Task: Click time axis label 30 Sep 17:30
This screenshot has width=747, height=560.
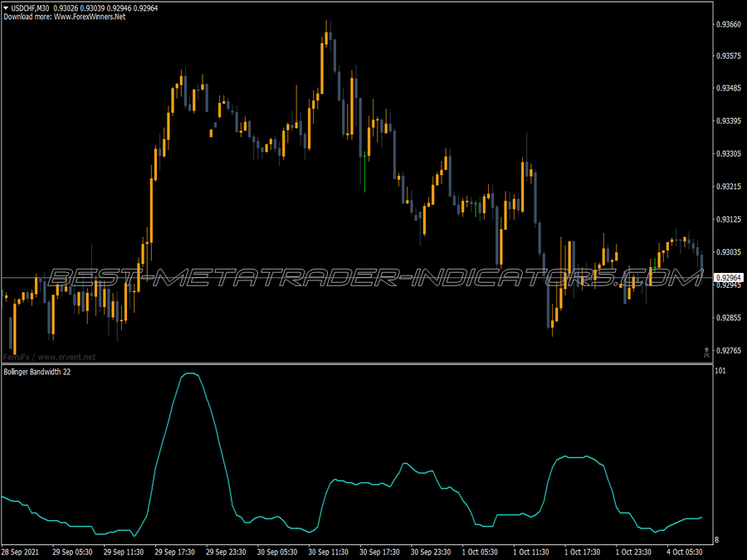Action: (379, 552)
